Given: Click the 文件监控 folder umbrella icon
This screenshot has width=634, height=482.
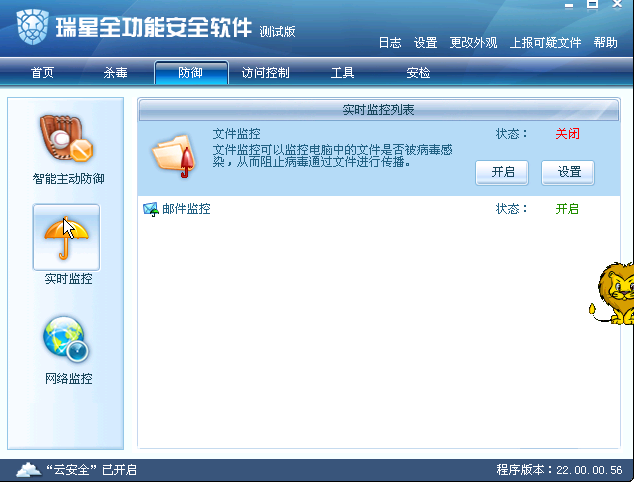Looking at the screenshot, I should [174, 157].
